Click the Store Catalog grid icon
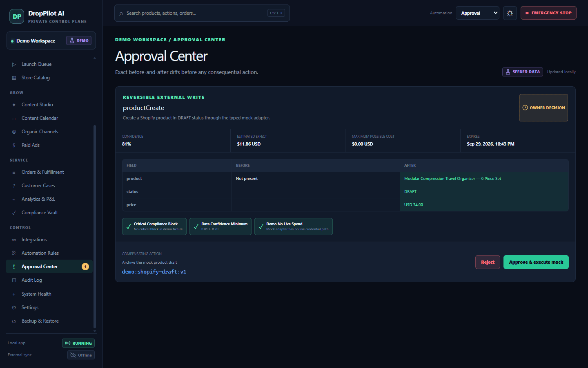The height and width of the screenshot is (368, 588). pos(14,78)
